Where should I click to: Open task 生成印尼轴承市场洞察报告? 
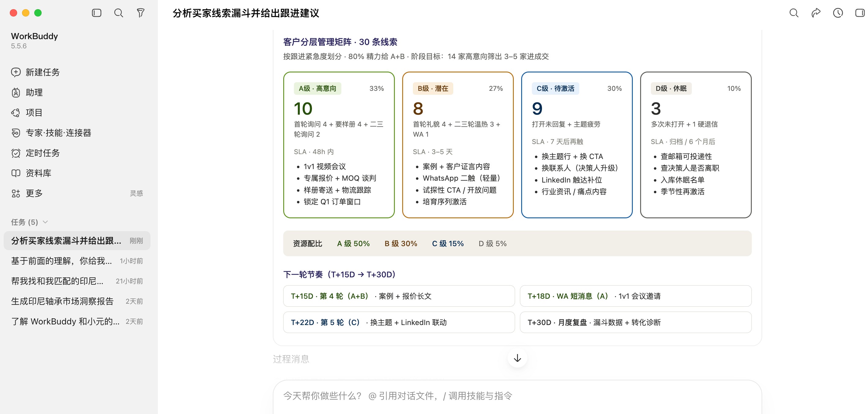pyautogui.click(x=77, y=301)
